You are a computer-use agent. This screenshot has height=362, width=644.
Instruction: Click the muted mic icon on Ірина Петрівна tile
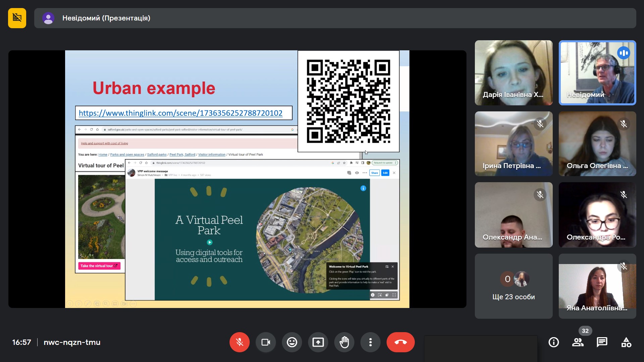click(x=540, y=124)
